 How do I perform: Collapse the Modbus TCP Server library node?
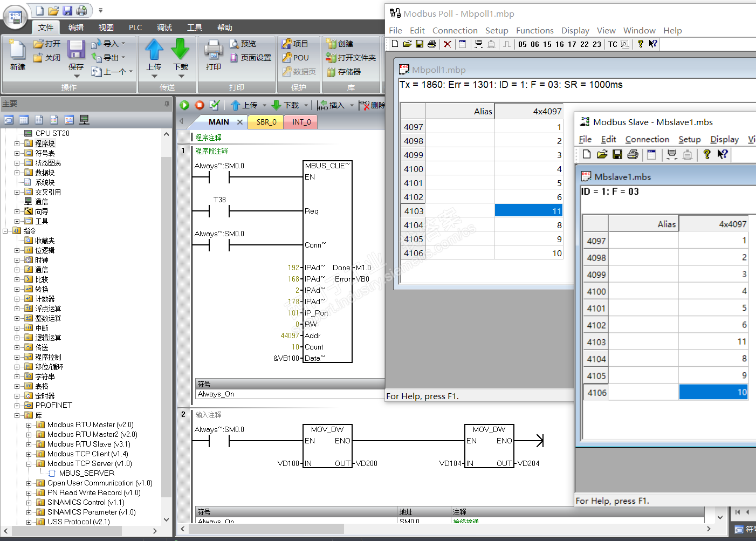click(29, 464)
